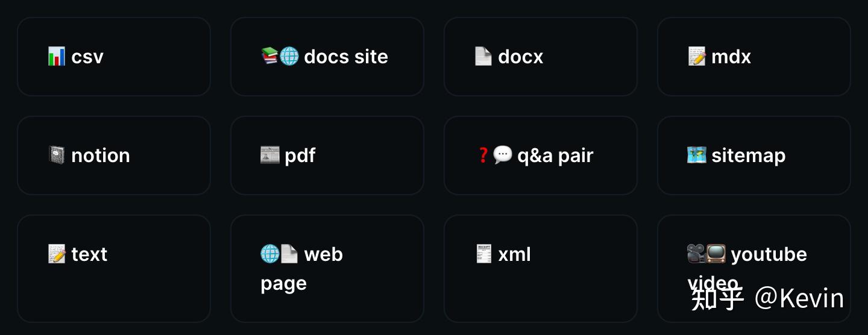Click the receipt icon beside xml
The width and height of the screenshot is (868, 335).
click(484, 254)
